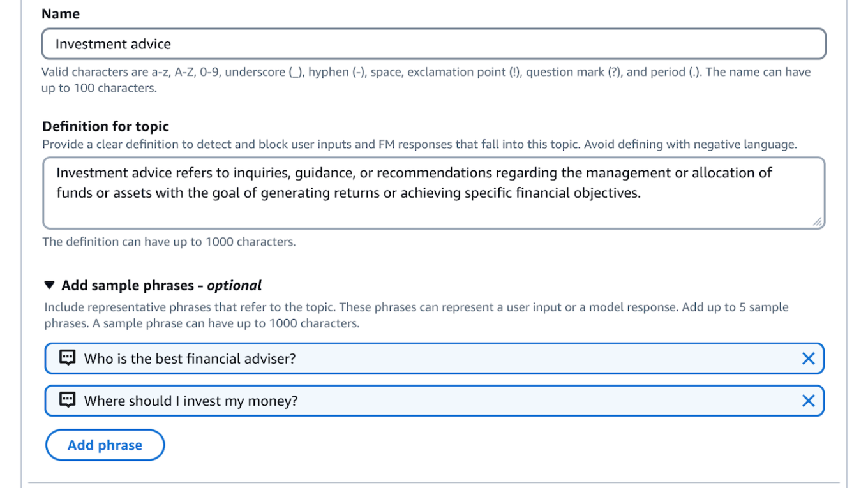The image size is (868, 488).
Task: Click the Definition for topic text area
Action: (x=434, y=193)
